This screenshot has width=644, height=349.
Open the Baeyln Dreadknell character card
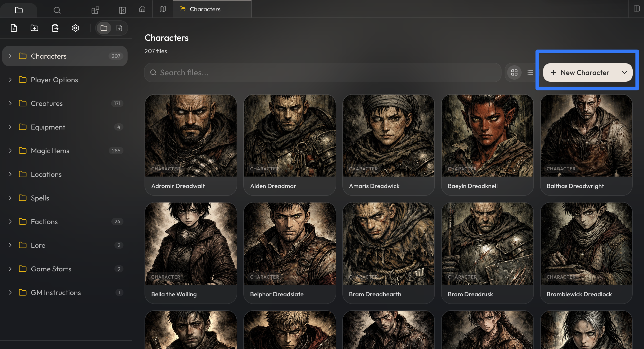[x=487, y=145]
